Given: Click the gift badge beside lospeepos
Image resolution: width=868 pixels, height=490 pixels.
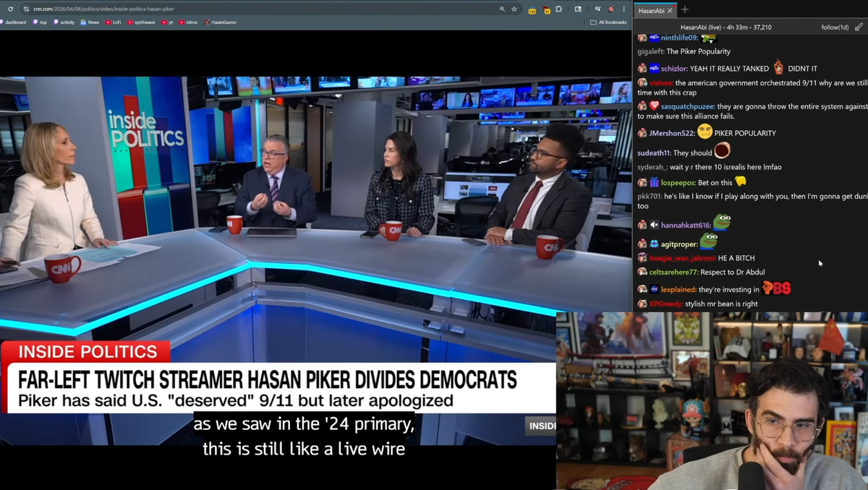Looking at the screenshot, I should (x=654, y=183).
